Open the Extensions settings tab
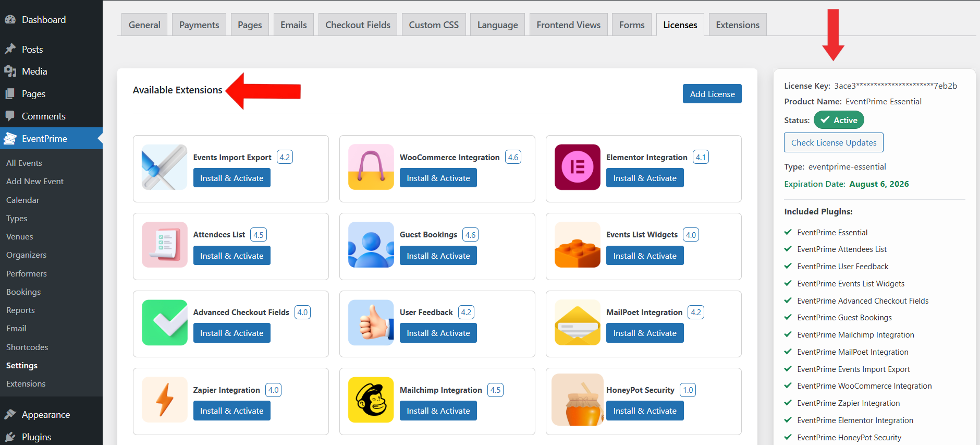This screenshot has height=445, width=980. 737,25
